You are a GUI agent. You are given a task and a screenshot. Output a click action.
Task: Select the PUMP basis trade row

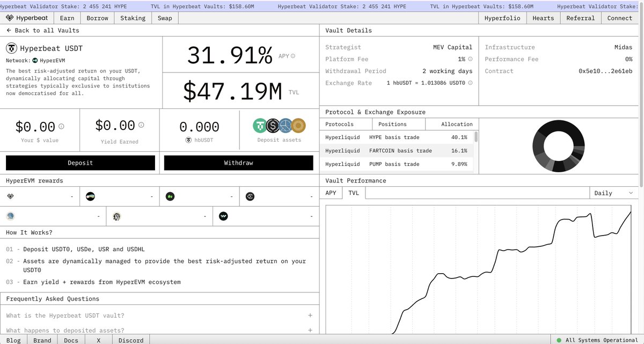pos(397,164)
